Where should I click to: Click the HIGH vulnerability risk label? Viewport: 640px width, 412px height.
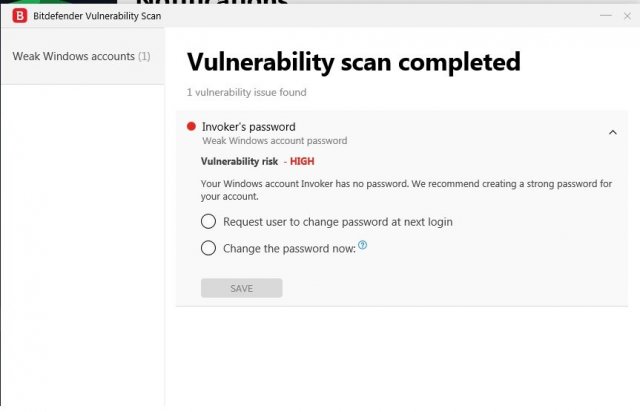(302, 161)
